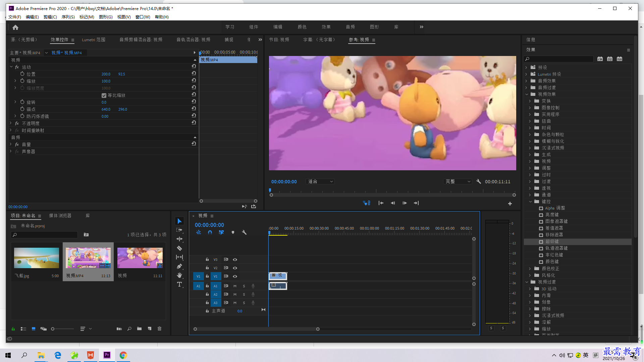The image size is (644, 362).
Task: Delete selected project item with trash
Action: 160,328
